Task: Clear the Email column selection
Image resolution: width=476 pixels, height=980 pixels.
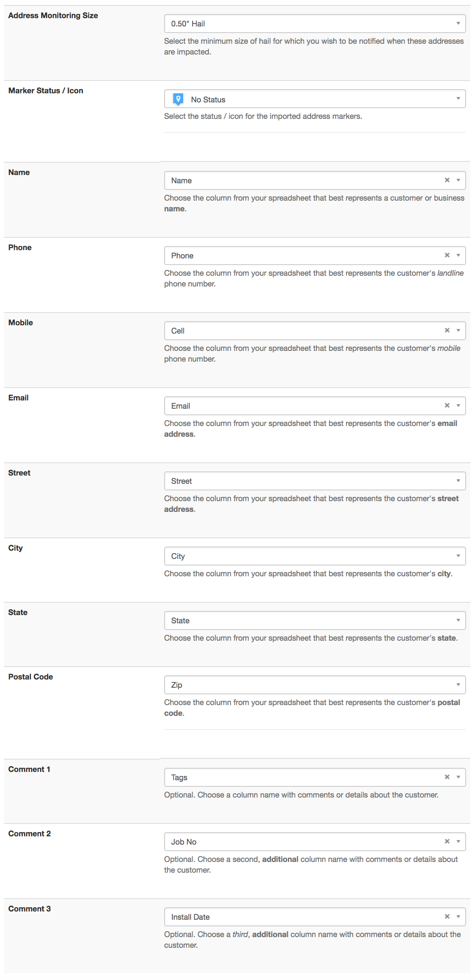Action: 447,405
